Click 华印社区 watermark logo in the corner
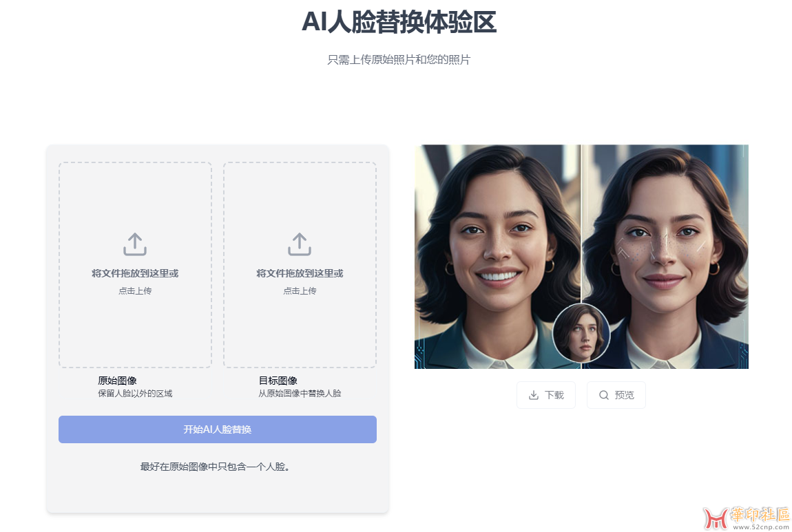 (x=747, y=518)
